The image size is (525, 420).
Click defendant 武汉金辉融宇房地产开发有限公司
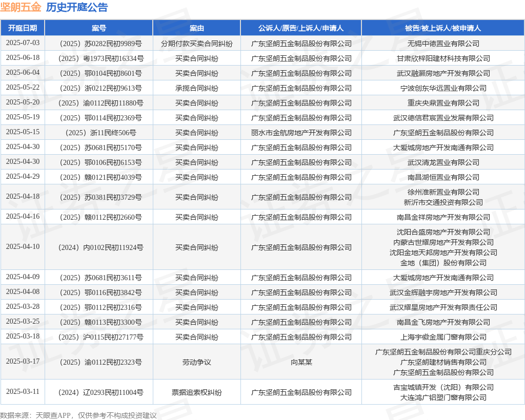[x=443, y=292]
